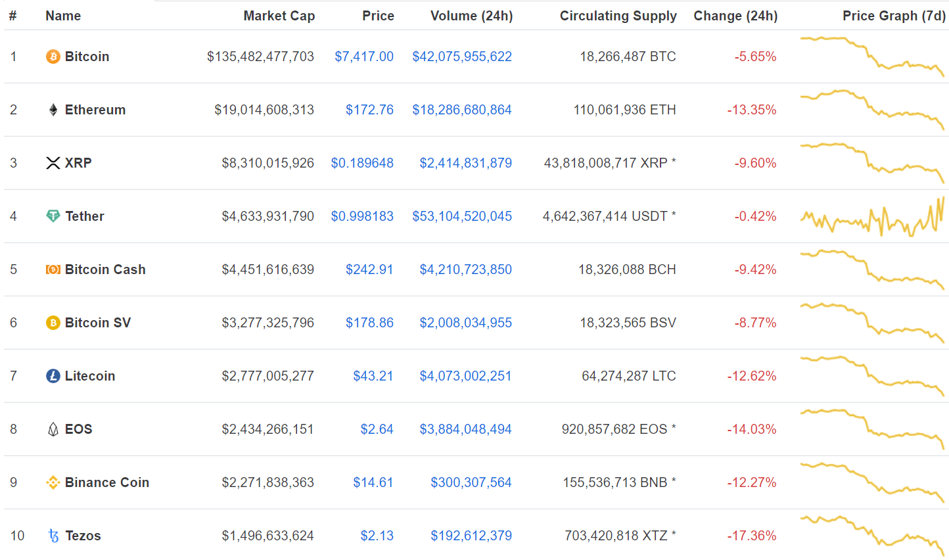Open the Tether name link
949x560 pixels.
(x=85, y=216)
